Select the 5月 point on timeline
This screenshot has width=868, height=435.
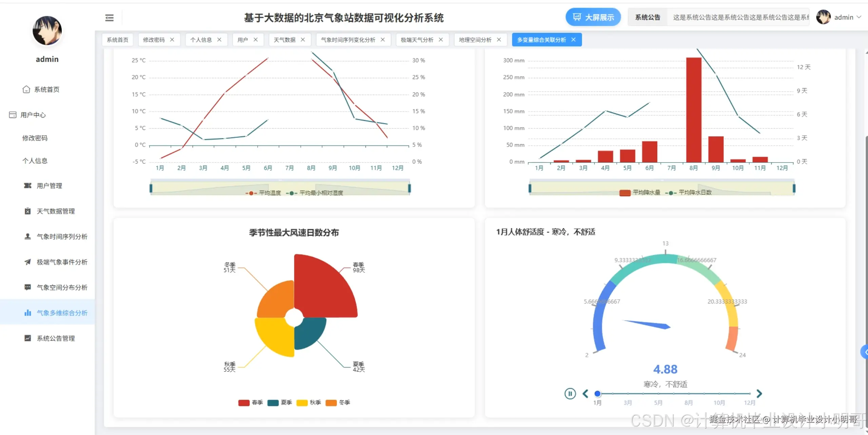click(x=658, y=394)
